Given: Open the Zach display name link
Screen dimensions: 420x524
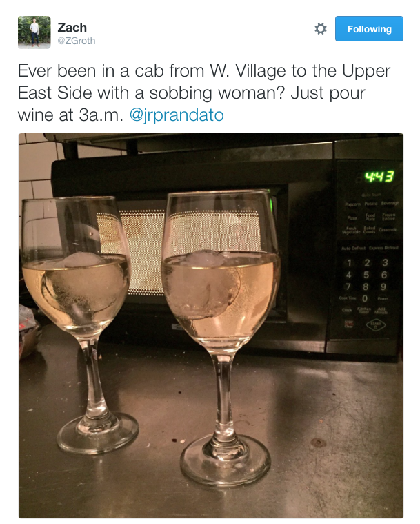Looking at the screenshot, I should [x=72, y=27].
